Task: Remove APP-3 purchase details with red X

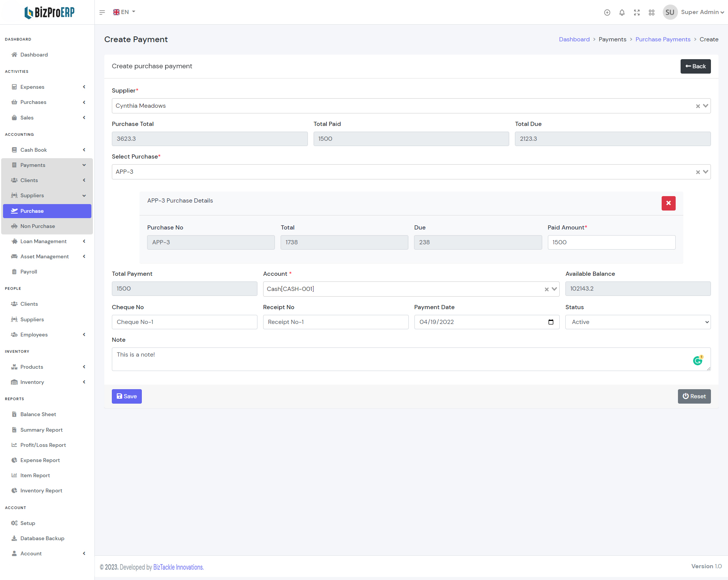Action: (x=668, y=203)
